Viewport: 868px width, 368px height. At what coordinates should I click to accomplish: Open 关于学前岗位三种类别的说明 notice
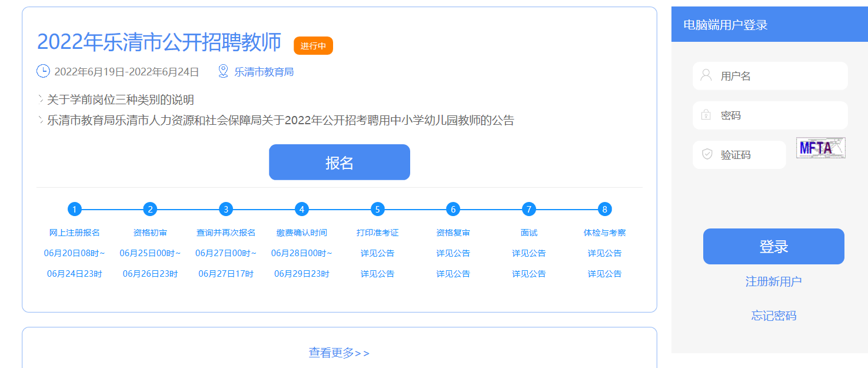[x=121, y=100]
